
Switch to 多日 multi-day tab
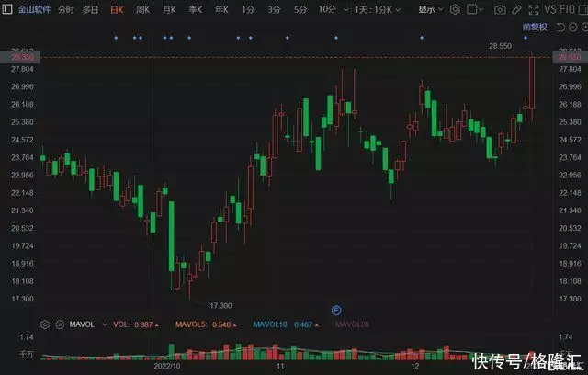pos(90,10)
